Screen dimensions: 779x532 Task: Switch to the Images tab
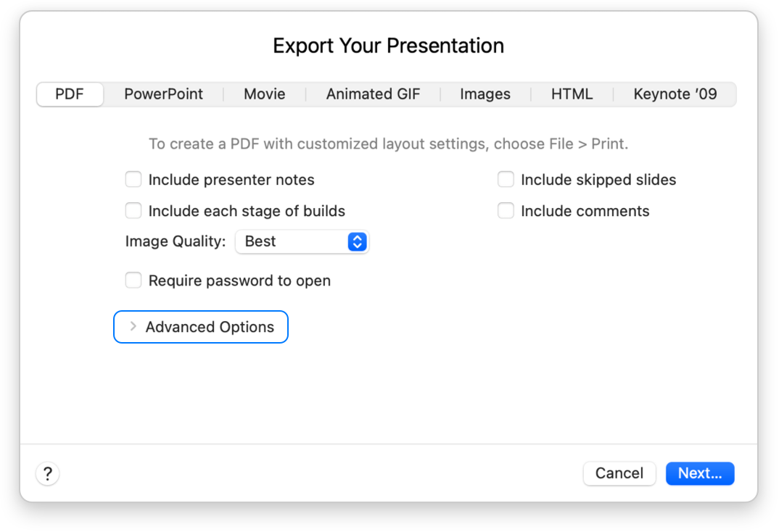tap(485, 93)
